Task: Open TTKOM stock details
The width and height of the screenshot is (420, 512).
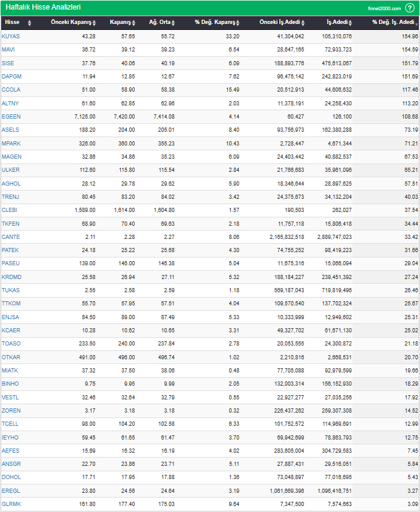Action: 11,304
